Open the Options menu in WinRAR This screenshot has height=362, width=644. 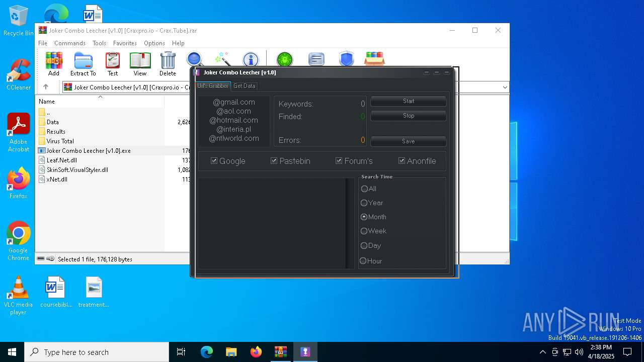click(x=154, y=43)
